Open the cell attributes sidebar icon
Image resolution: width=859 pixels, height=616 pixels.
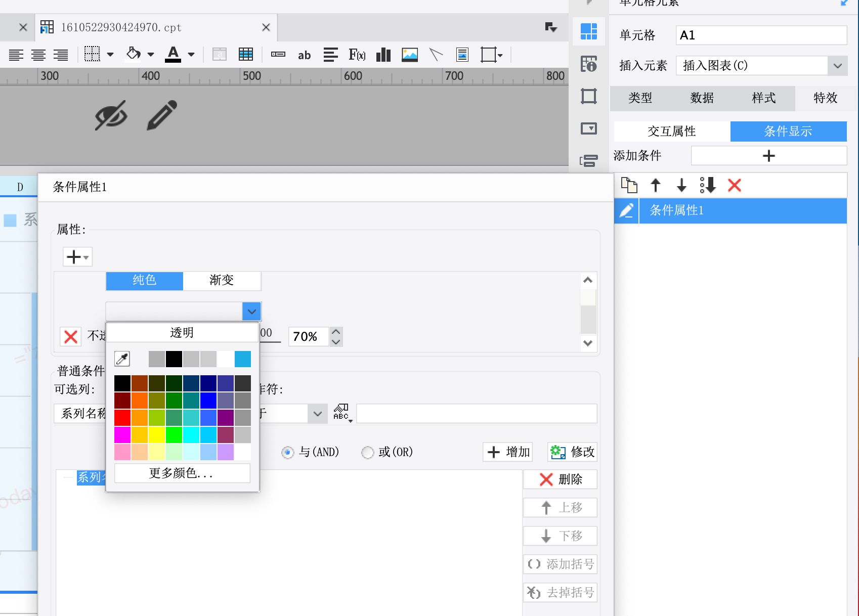[589, 64]
